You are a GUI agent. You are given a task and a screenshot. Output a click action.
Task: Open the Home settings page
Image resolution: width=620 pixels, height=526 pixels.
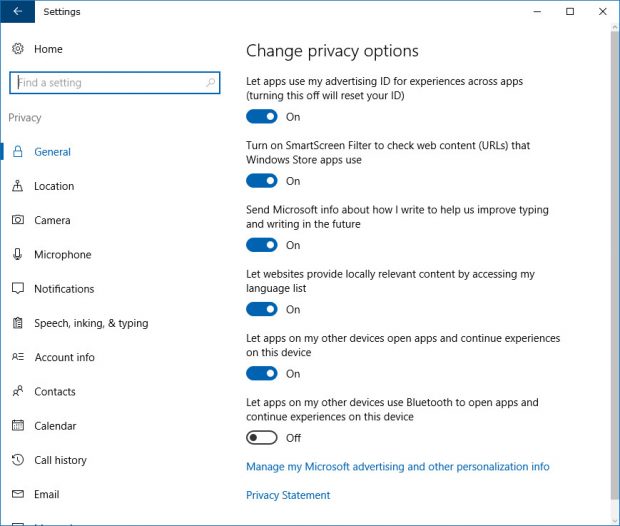[x=48, y=49]
